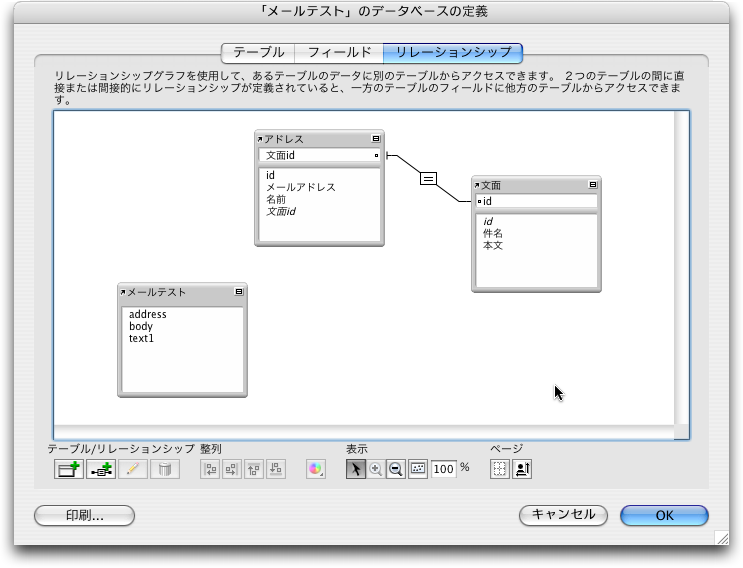
Task: Click the add table icon
Action: coord(69,469)
